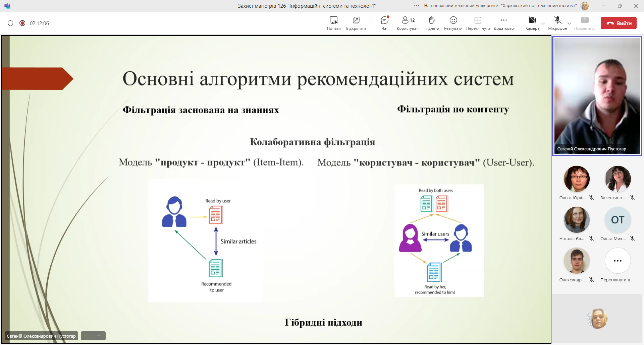Click the User-User model text line
This screenshot has width=644, height=345.
pyautogui.click(x=426, y=162)
